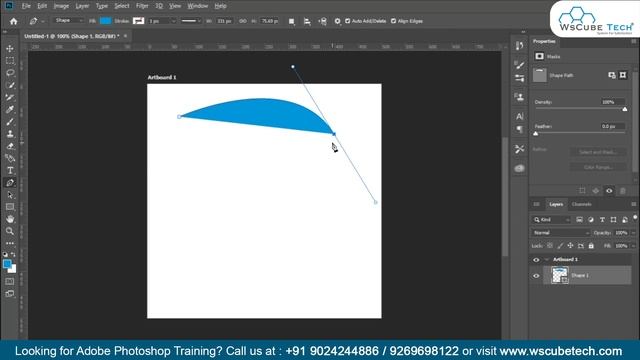The height and width of the screenshot is (360, 640).
Task: Hide the Shape 1 layer
Action: (x=536, y=276)
